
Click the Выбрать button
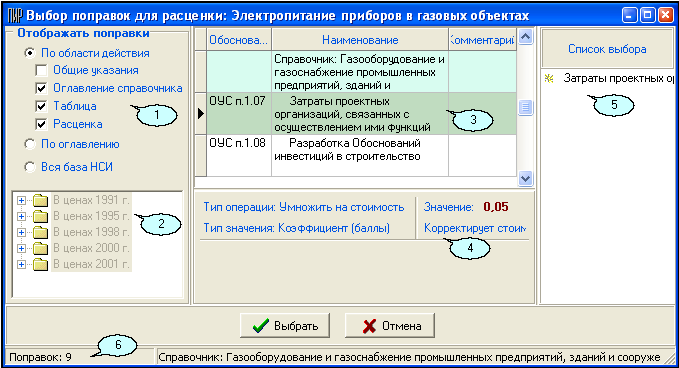coord(285,326)
